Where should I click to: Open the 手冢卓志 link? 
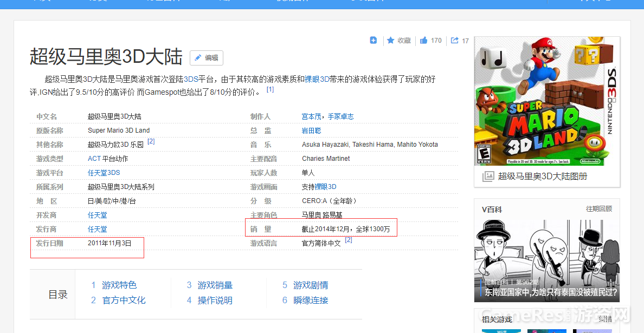coord(340,116)
